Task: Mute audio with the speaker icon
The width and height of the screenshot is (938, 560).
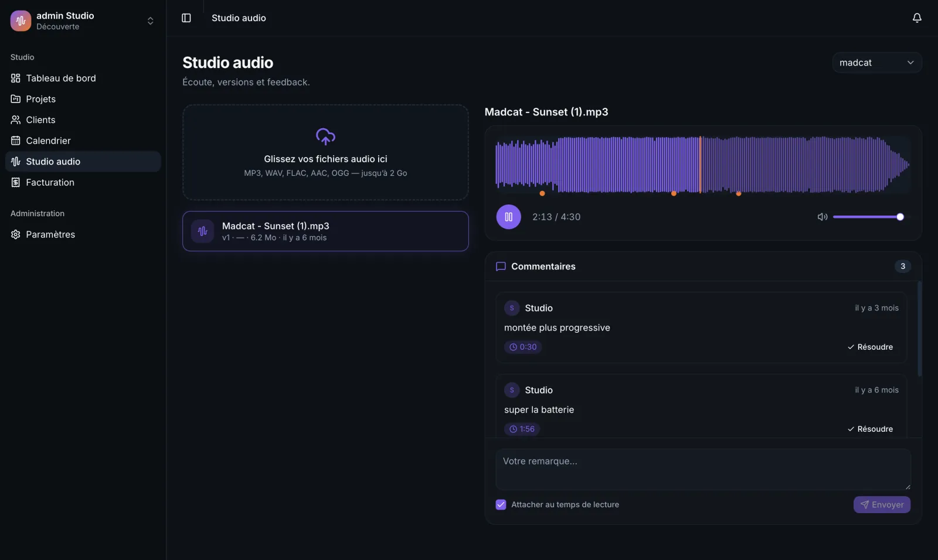Action: coord(823,217)
